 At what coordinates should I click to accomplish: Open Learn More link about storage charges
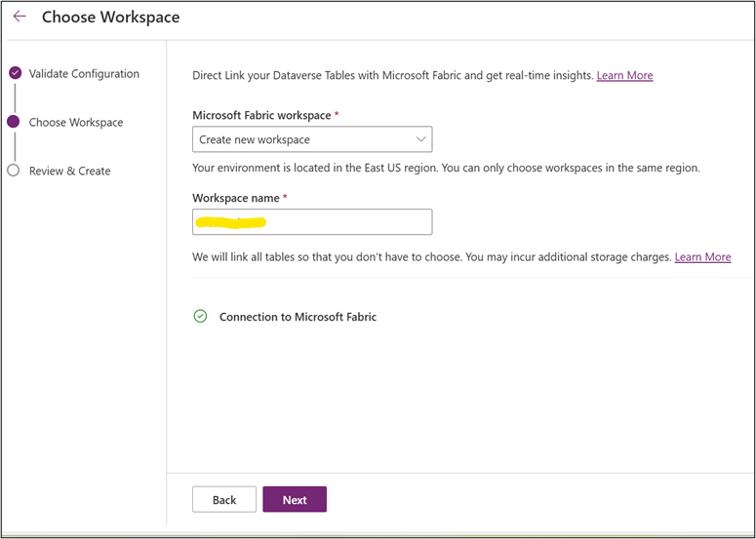[x=702, y=256]
